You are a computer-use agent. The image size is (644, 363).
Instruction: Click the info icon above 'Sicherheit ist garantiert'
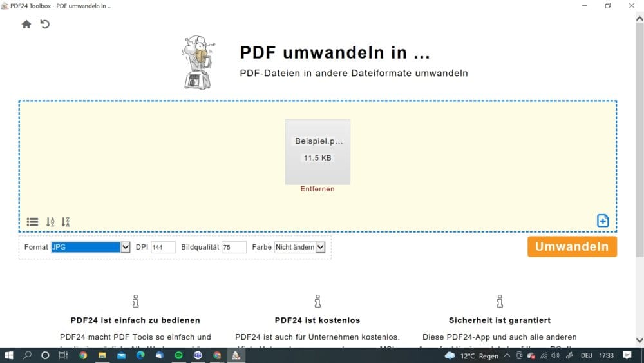point(500,301)
